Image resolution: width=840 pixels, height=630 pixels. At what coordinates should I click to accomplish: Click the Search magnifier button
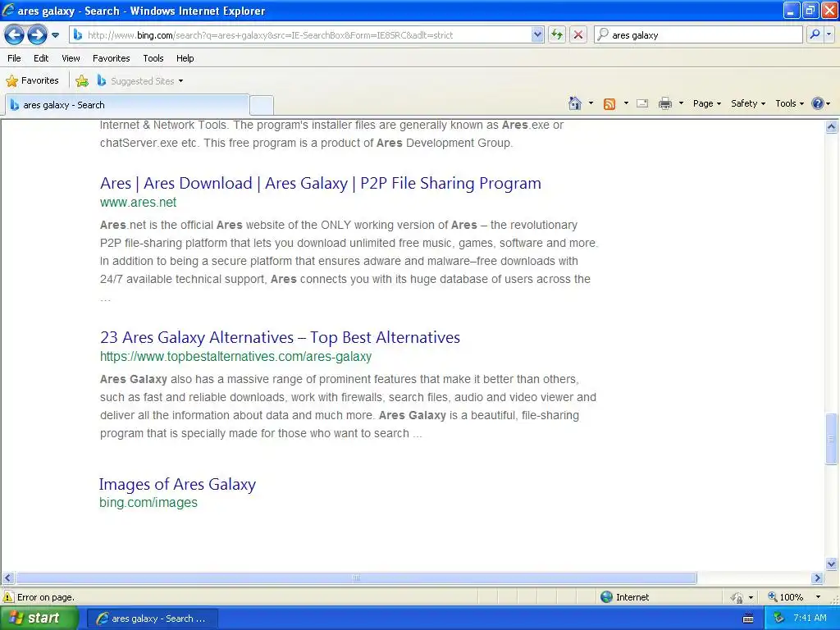(x=815, y=34)
